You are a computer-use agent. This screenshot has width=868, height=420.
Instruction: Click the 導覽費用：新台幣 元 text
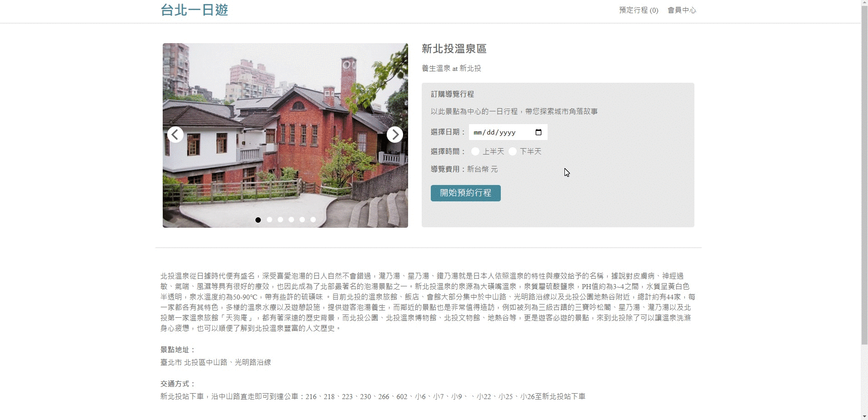point(464,169)
